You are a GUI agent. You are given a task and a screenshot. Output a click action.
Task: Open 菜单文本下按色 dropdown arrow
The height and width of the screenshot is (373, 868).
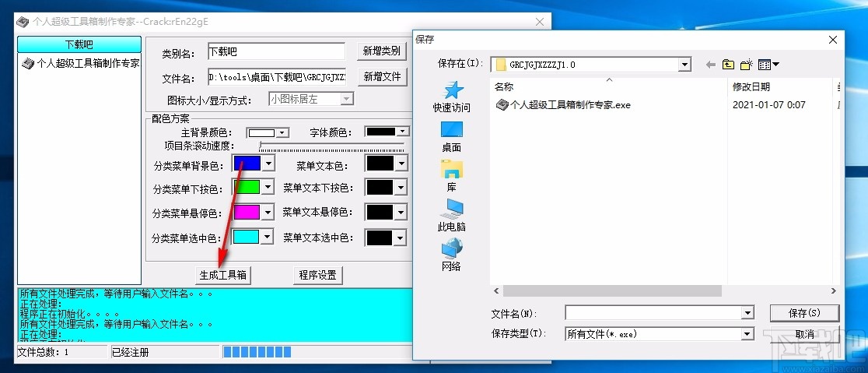(x=401, y=188)
